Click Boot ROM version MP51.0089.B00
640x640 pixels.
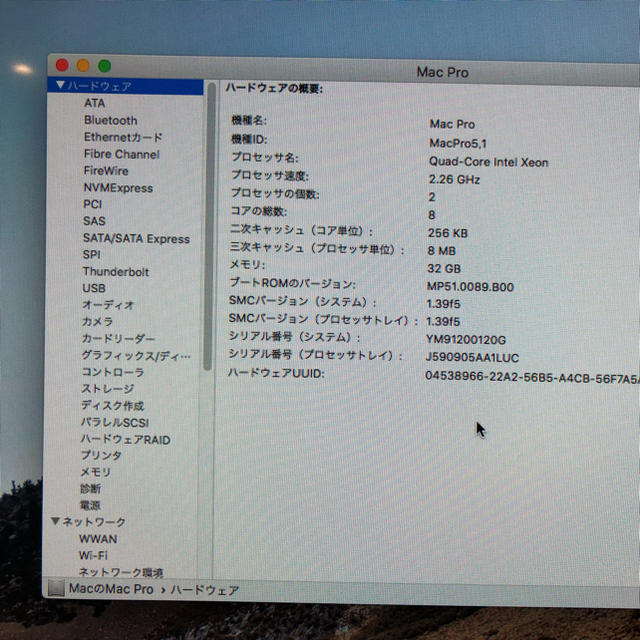[470, 287]
